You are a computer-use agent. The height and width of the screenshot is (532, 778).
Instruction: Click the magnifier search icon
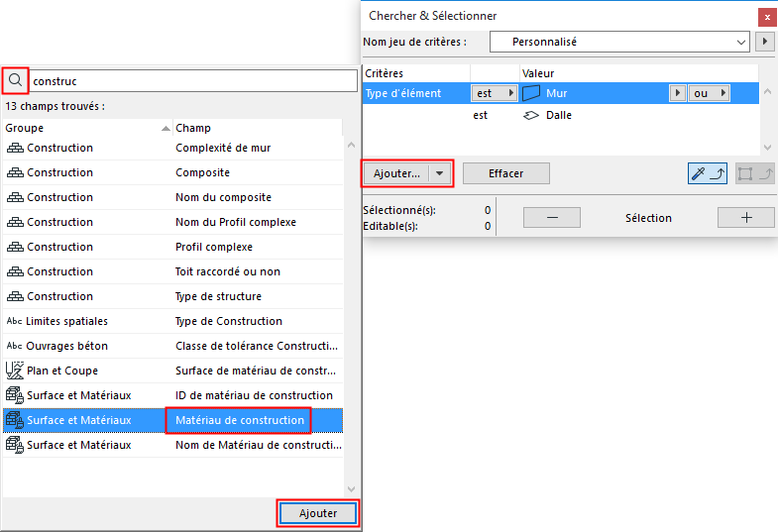(x=16, y=80)
